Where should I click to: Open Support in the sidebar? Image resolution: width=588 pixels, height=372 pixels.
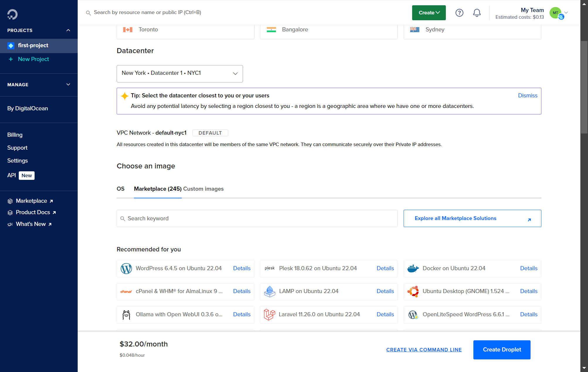(x=17, y=148)
